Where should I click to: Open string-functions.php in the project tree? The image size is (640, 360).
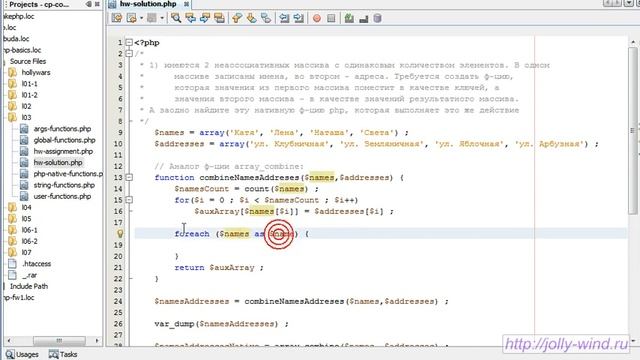[64, 185]
